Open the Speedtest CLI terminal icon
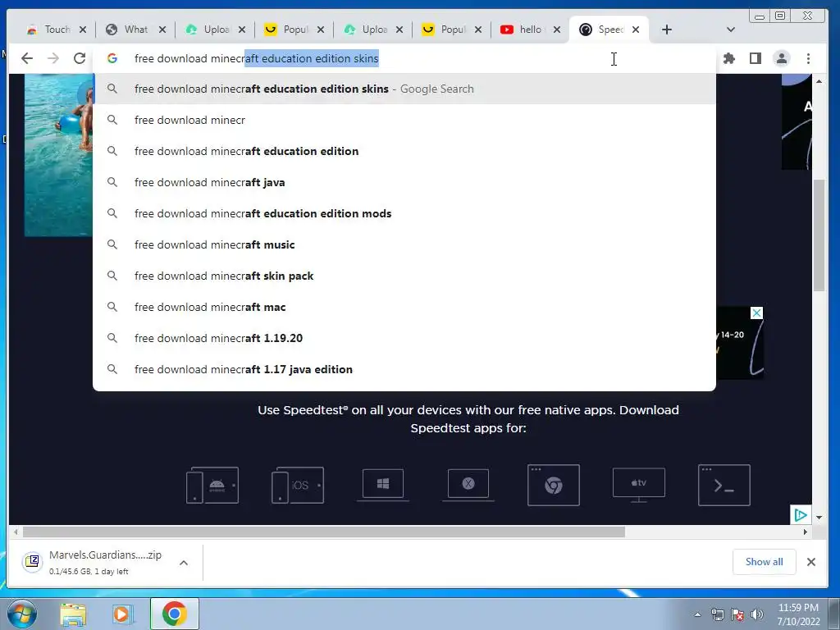This screenshot has width=840, height=630. pos(724,485)
